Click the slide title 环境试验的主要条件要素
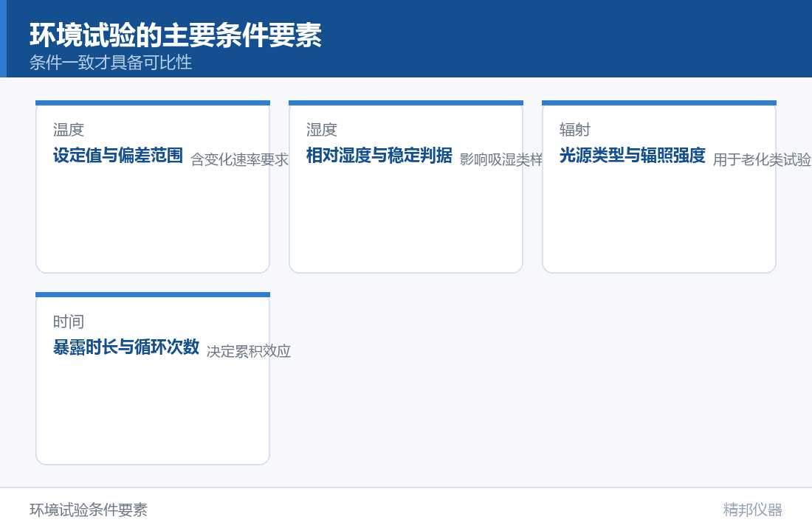This screenshot has width=812, height=531. tap(176, 35)
